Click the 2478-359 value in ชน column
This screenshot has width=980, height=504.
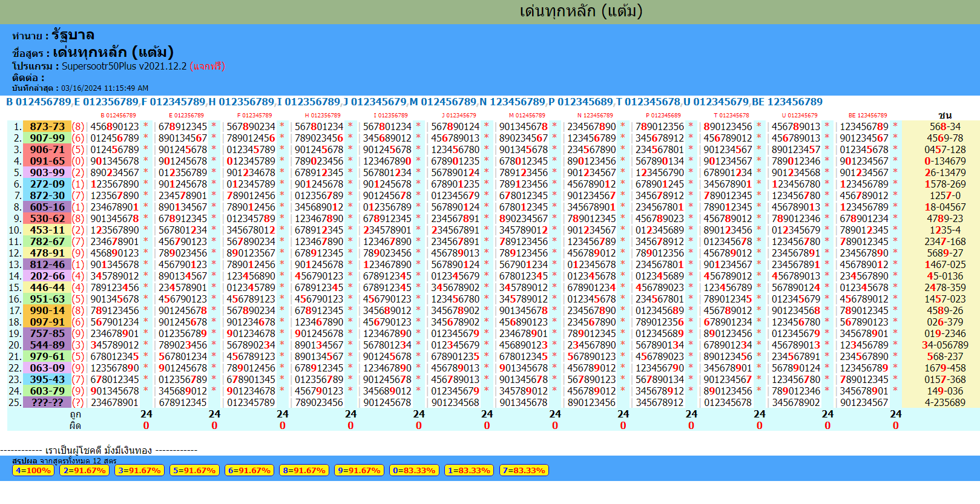pyautogui.click(x=945, y=287)
